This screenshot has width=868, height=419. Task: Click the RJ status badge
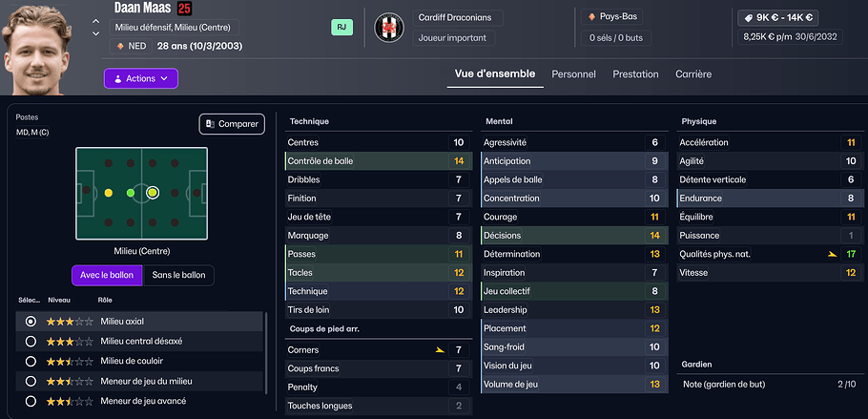coord(342,28)
